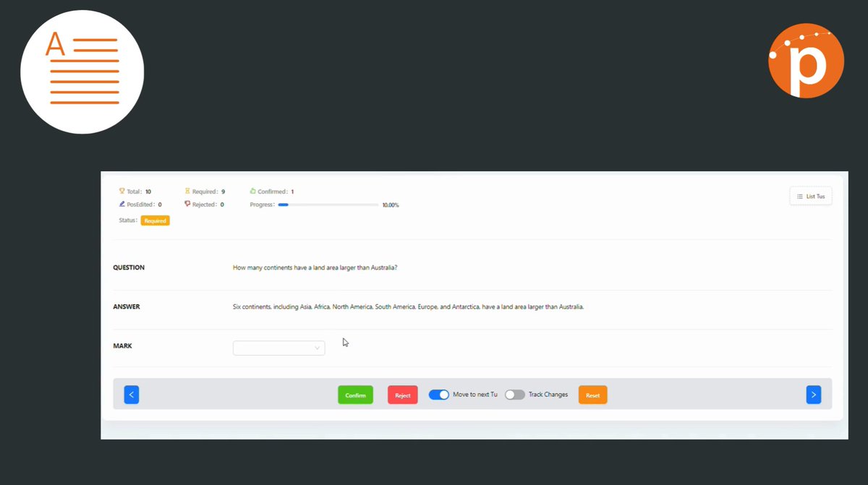868x485 pixels.
Task: Click the orange P logo
Action: point(806,60)
